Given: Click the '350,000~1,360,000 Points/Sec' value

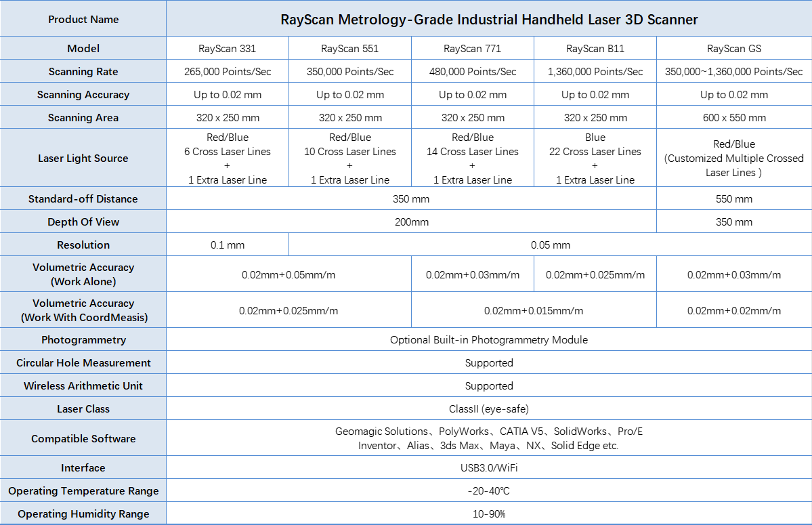Looking at the screenshot, I should (x=734, y=71).
